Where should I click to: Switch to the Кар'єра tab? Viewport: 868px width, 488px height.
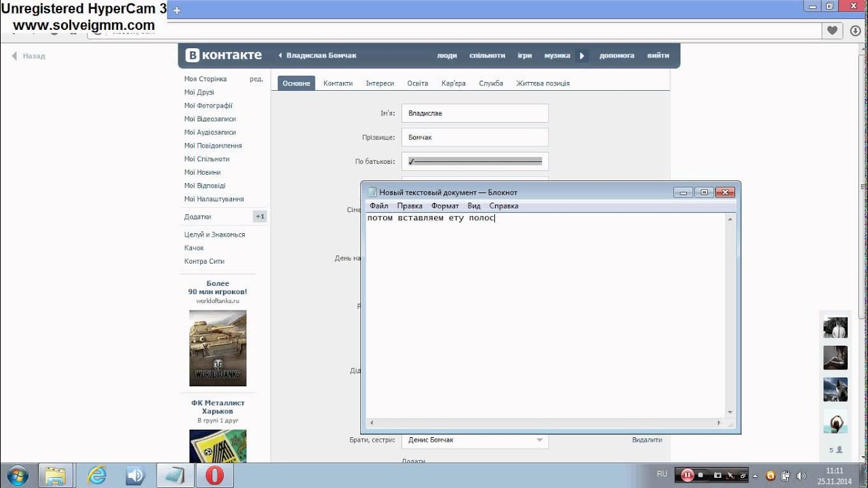pos(454,83)
